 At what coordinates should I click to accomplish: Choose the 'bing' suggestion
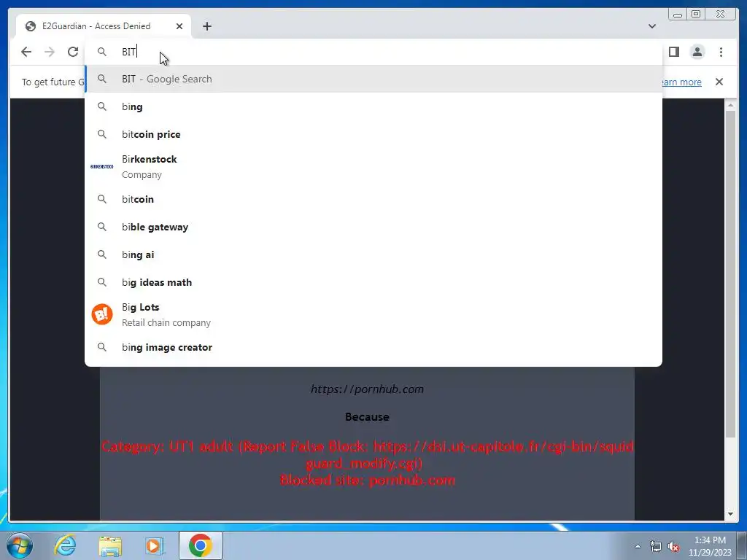click(x=373, y=106)
